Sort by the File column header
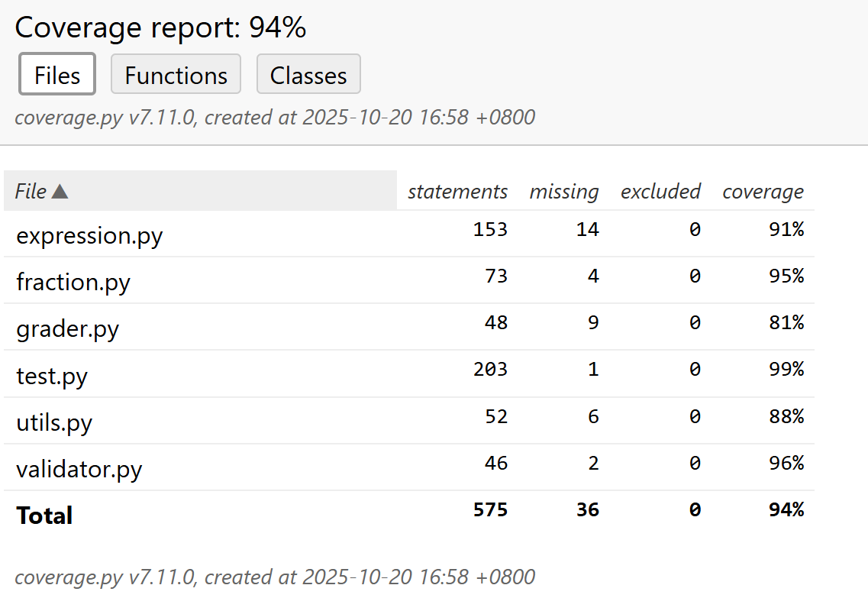The height and width of the screenshot is (598, 868). coord(31,192)
